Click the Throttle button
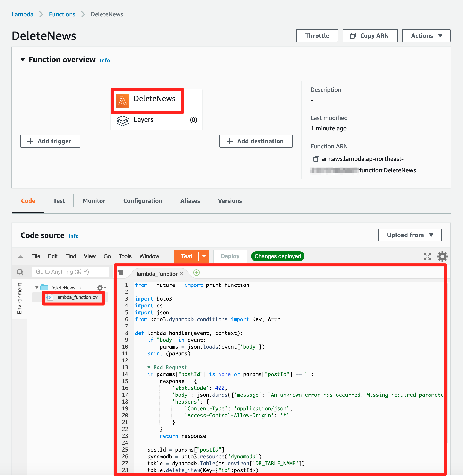Image resolution: width=463 pixels, height=476 pixels. click(x=317, y=36)
